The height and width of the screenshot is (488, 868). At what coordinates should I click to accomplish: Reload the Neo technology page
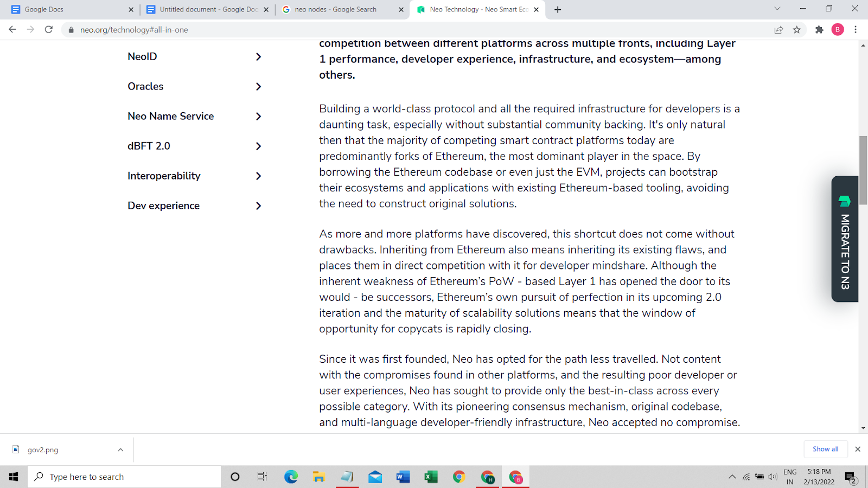tap(49, 29)
